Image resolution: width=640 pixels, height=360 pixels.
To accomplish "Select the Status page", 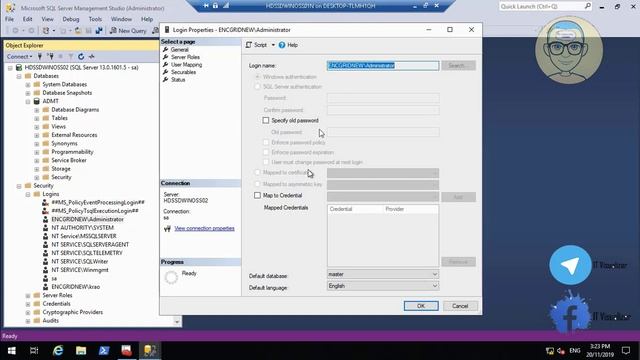I will pos(178,80).
